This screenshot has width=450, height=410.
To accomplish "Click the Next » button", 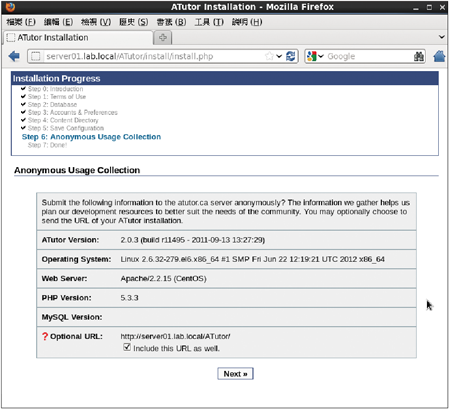I will 235,374.
